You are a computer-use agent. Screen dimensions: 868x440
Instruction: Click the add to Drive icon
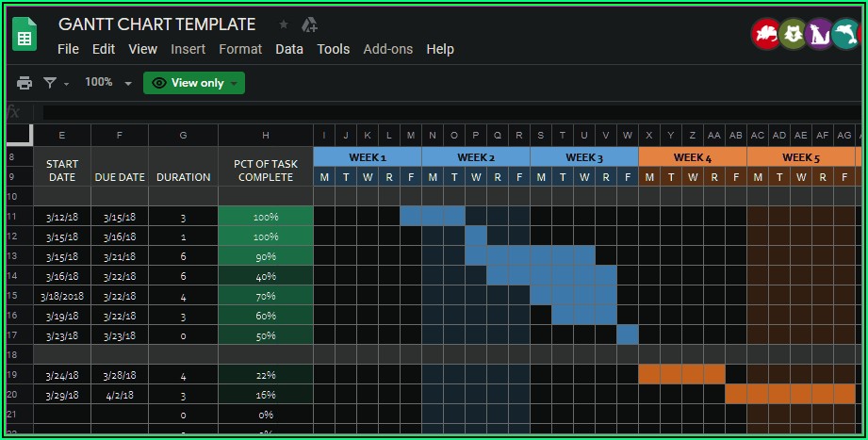click(x=309, y=24)
